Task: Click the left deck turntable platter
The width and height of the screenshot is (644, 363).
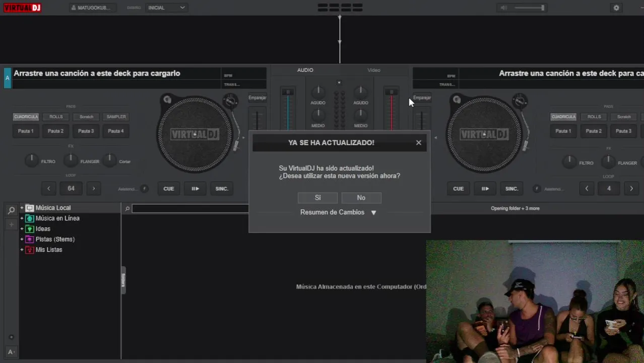Action: point(195,135)
